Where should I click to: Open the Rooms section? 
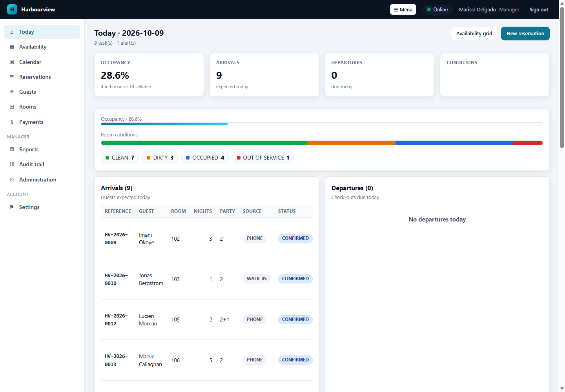(x=42, y=107)
